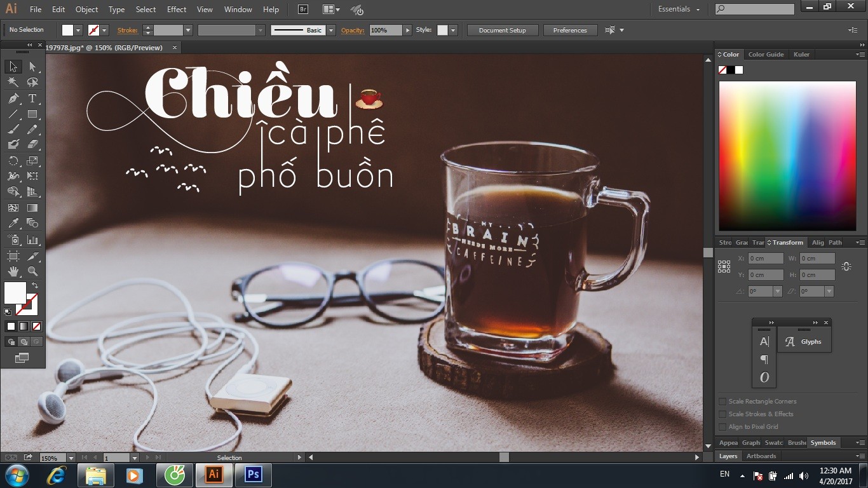Select the Eraser tool
The height and width of the screenshot is (488, 868).
click(x=32, y=145)
